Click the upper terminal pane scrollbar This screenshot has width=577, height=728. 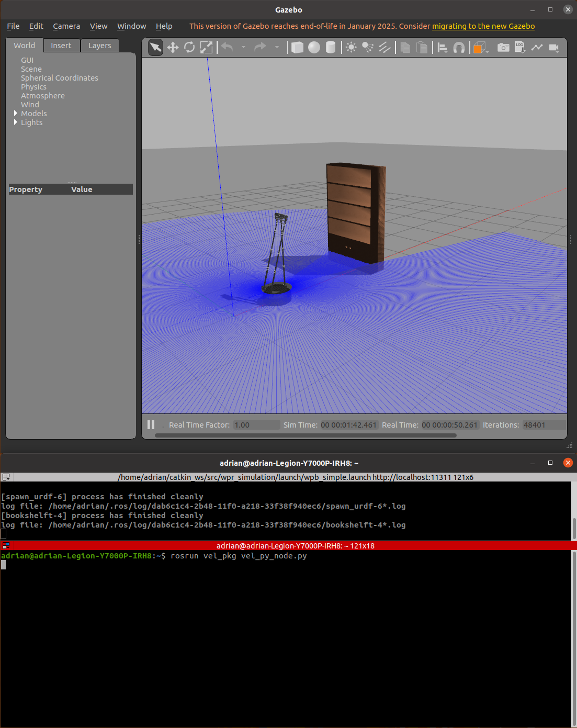coord(574,529)
